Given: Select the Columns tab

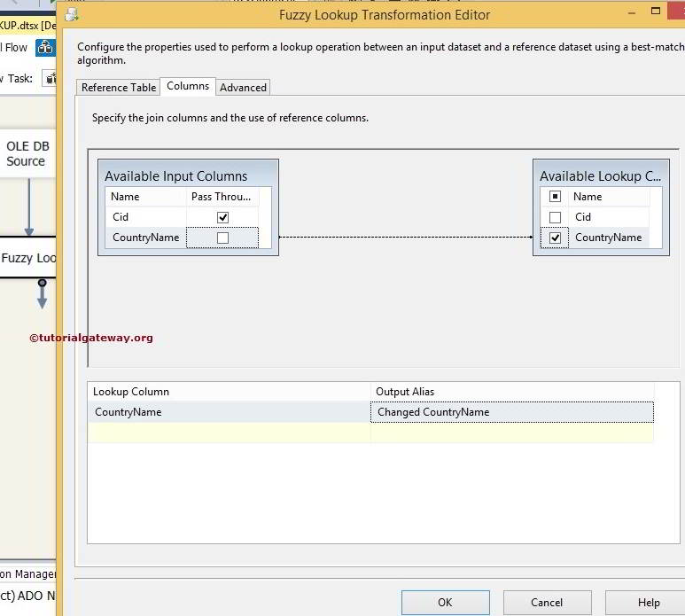Looking at the screenshot, I should pos(188,86).
